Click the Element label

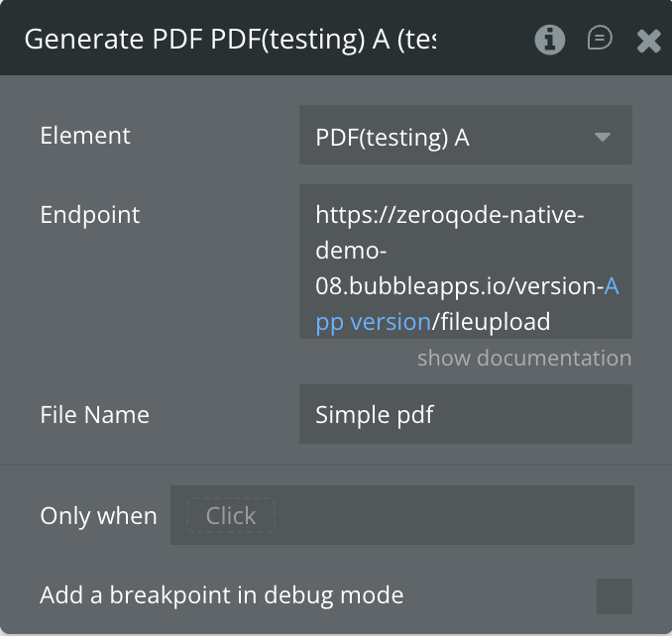pos(85,136)
